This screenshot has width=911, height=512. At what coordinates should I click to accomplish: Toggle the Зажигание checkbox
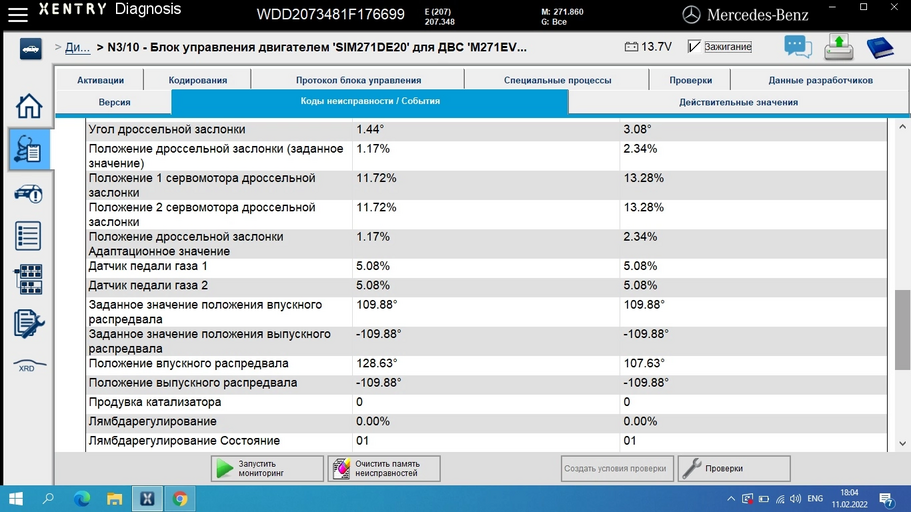[694, 46]
